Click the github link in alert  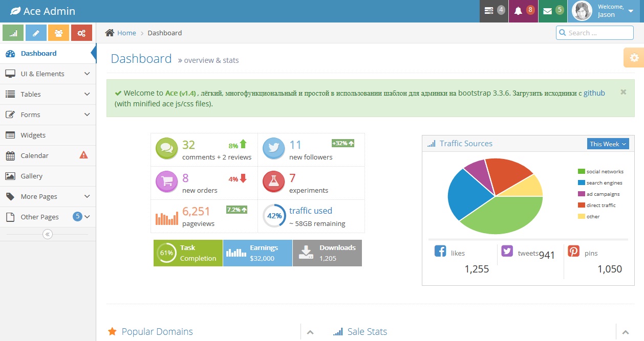click(594, 93)
